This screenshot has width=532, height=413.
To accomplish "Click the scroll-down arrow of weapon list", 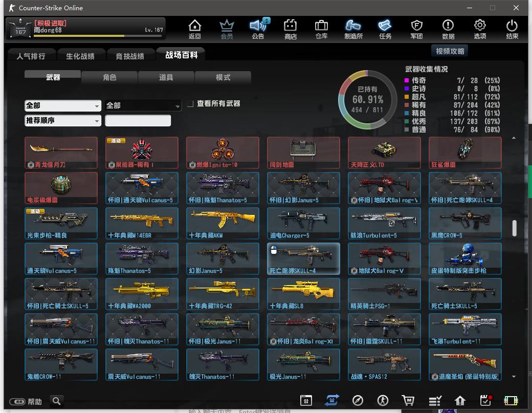I will coord(514,377).
